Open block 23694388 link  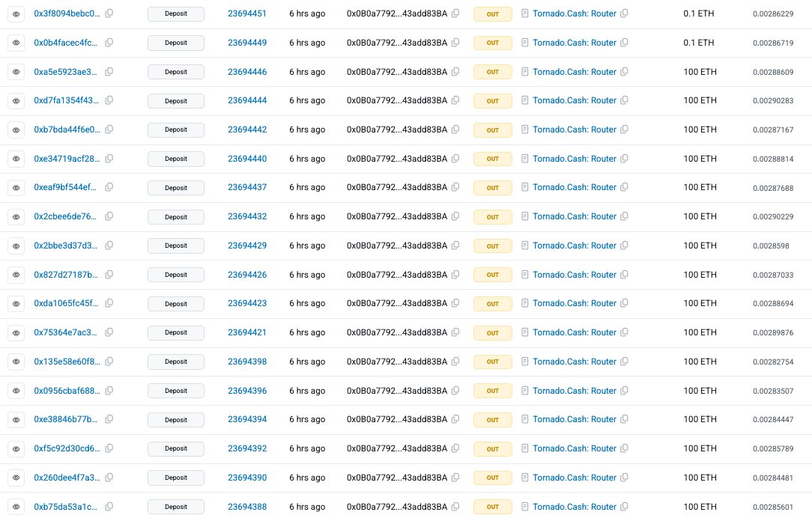[x=247, y=507]
